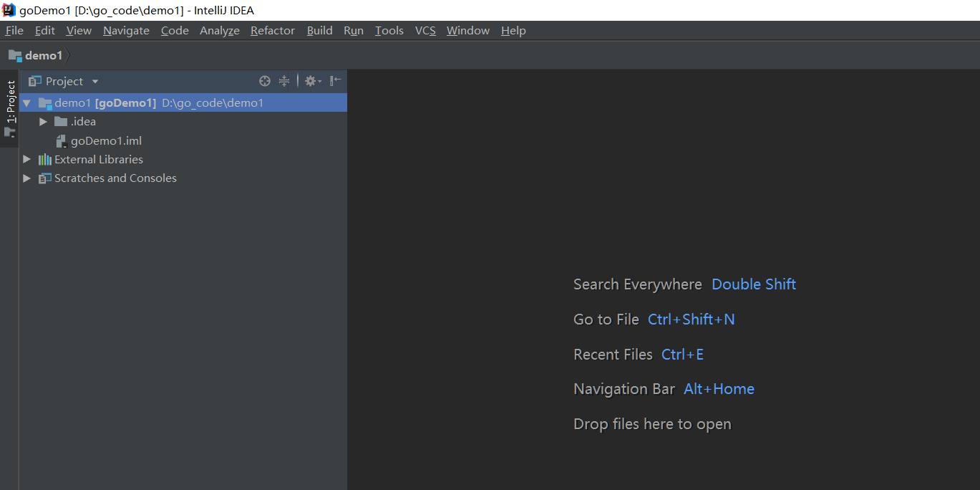This screenshot has width=980, height=490.
Task: Open the Code menu
Action: [175, 30]
